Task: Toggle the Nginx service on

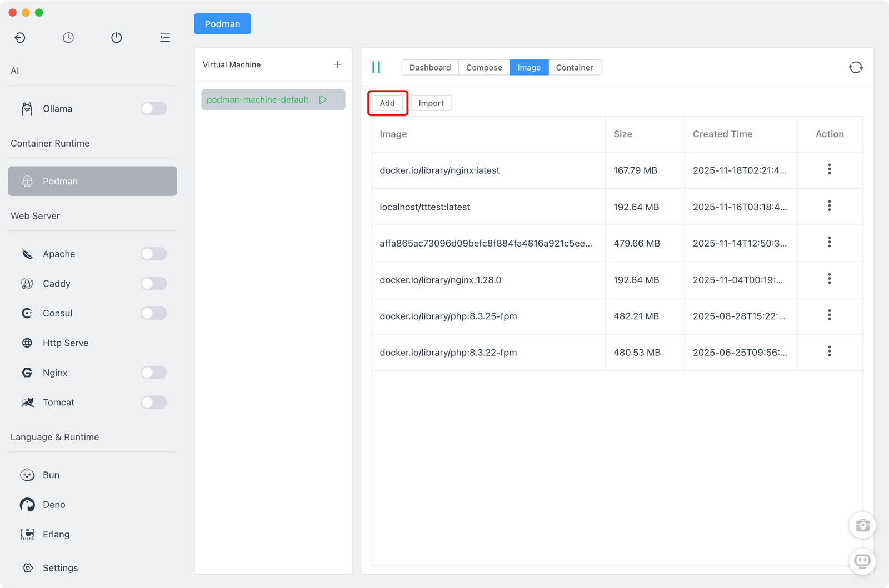Action: pos(154,373)
